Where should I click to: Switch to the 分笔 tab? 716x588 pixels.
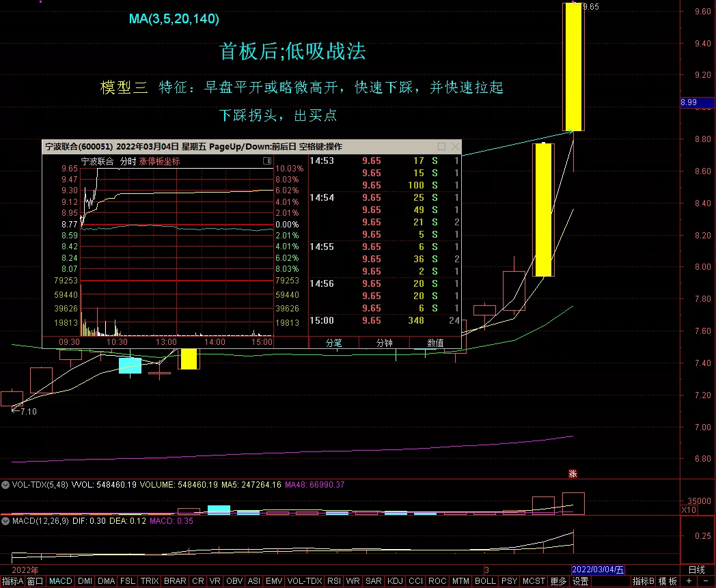click(334, 343)
